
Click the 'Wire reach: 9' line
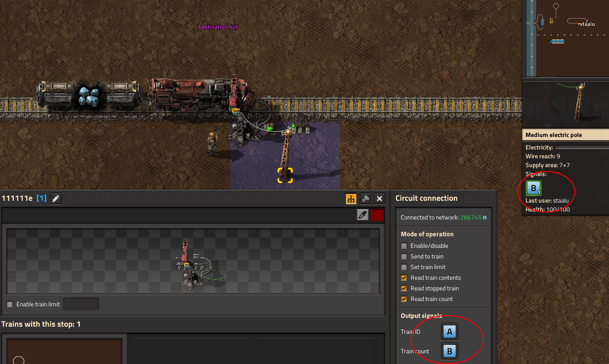542,156
